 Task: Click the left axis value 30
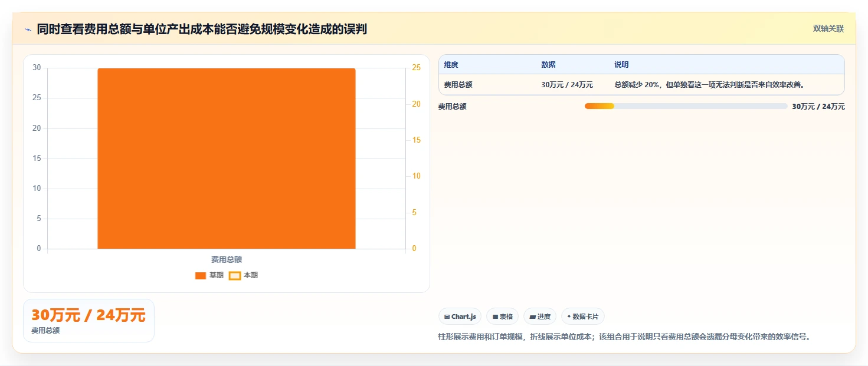click(x=37, y=68)
